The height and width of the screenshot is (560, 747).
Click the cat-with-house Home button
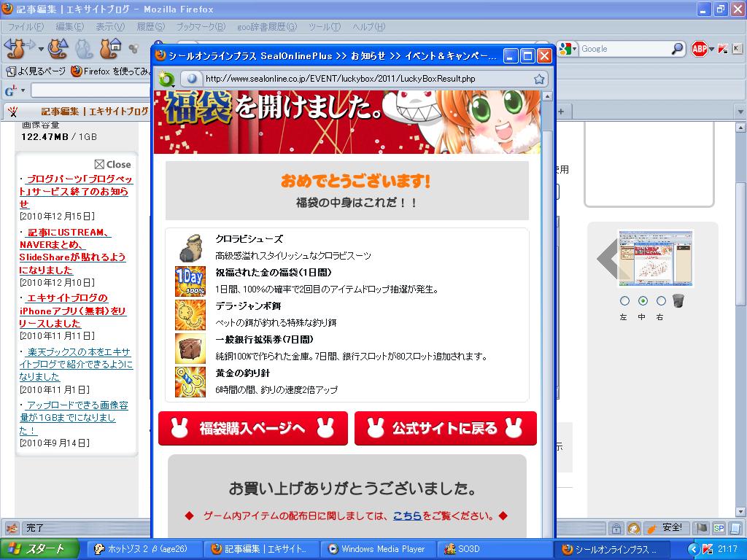point(111,48)
